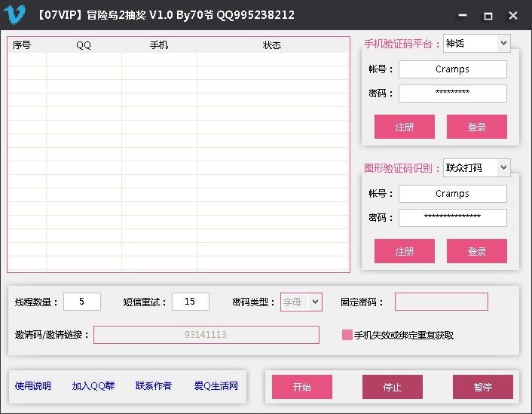
Task: Click the 手机 column header
Action: pyautogui.click(x=159, y=45)
